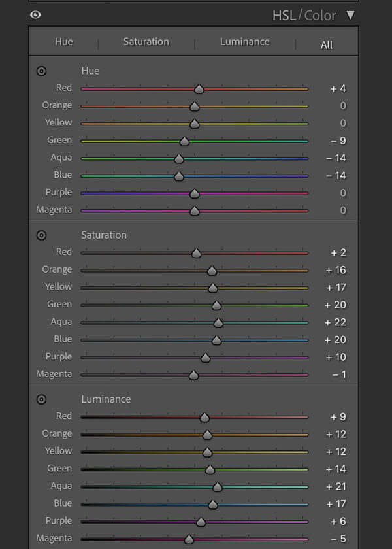Click the Saturation Blue slider handle
This screenshot has height=549, width=392.
(216, 340)
